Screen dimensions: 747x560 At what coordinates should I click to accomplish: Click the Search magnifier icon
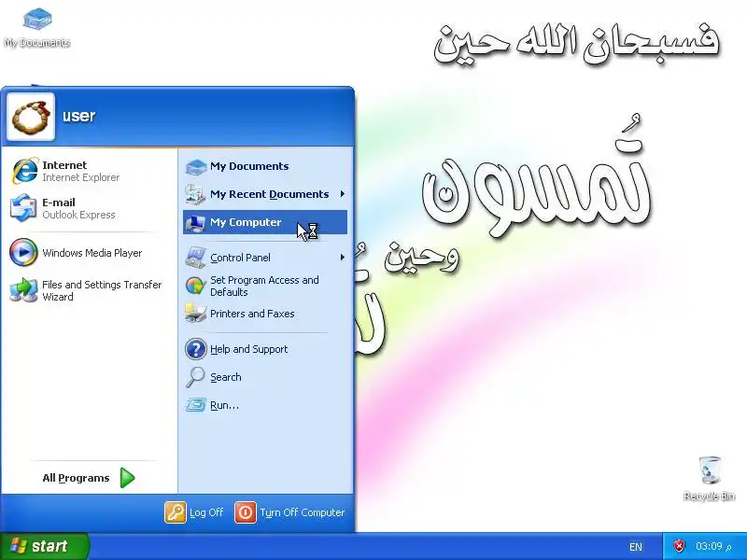point(195,377)
